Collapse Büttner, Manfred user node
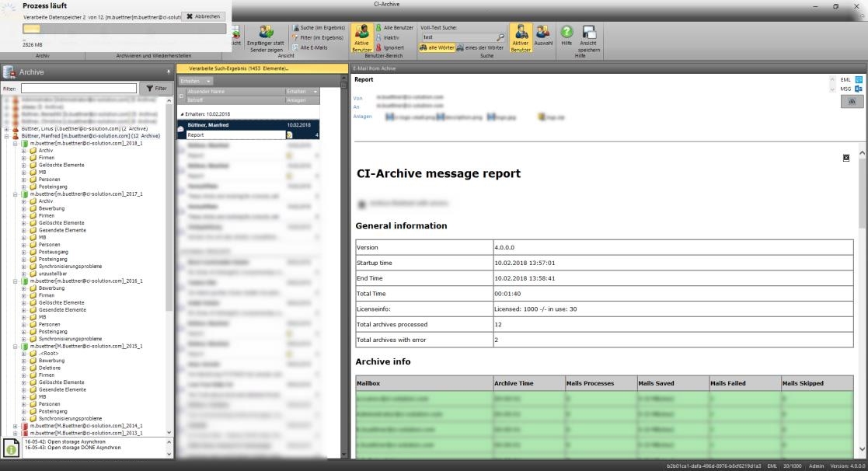Image resolution: width=868 pixels, height=471 pixels. (x=7, y=136)
